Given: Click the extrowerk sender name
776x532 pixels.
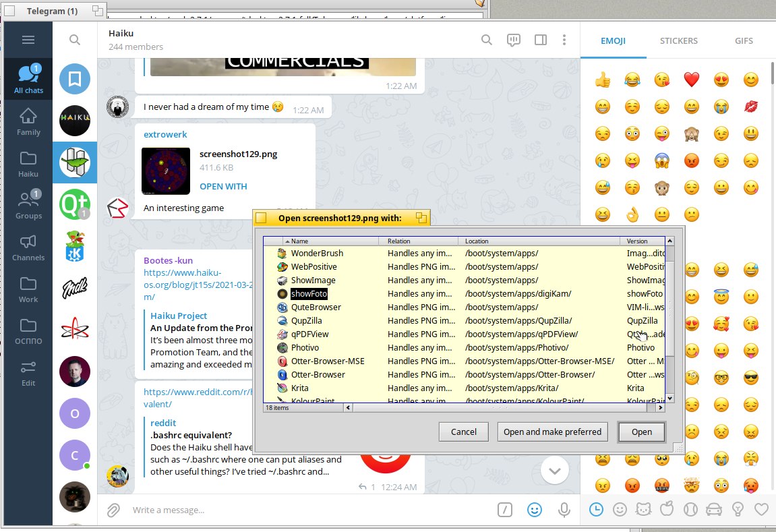Looking at the screenshot, I should click(165, 135).
